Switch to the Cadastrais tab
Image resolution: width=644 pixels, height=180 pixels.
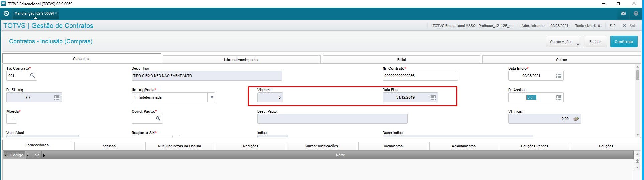pos(82,59)
